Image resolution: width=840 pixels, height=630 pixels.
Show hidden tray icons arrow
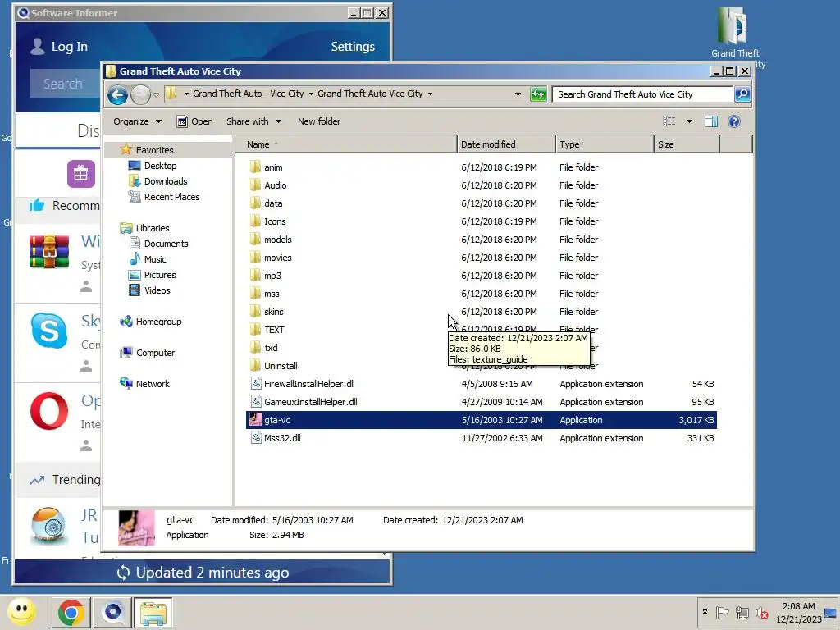pyautogui.click(x=705, y=611)
